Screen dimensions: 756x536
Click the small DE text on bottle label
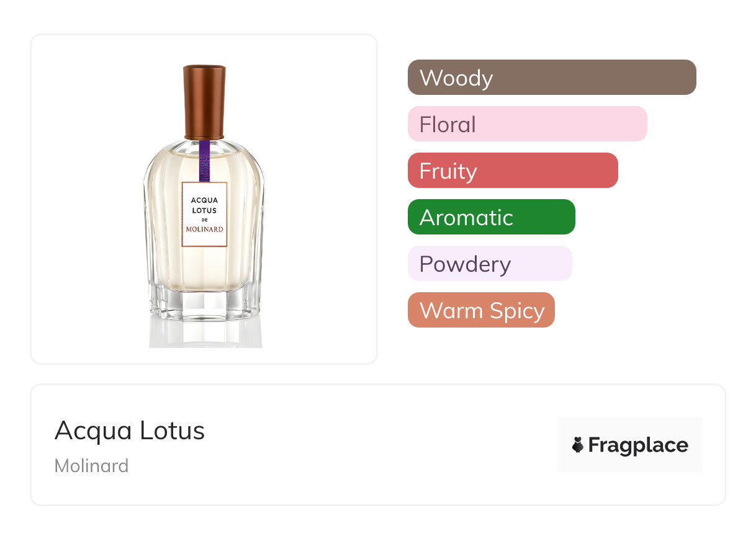coord(204,219)
